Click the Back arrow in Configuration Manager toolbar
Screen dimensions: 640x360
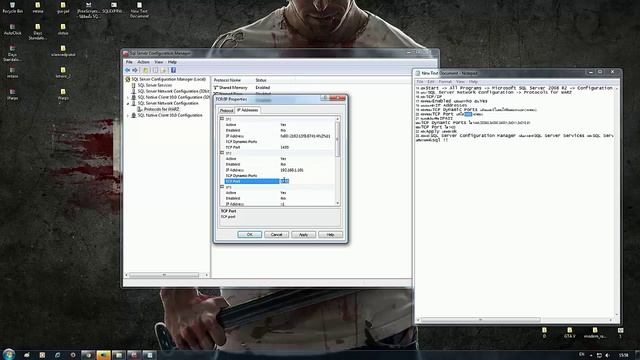pos(127,70)
